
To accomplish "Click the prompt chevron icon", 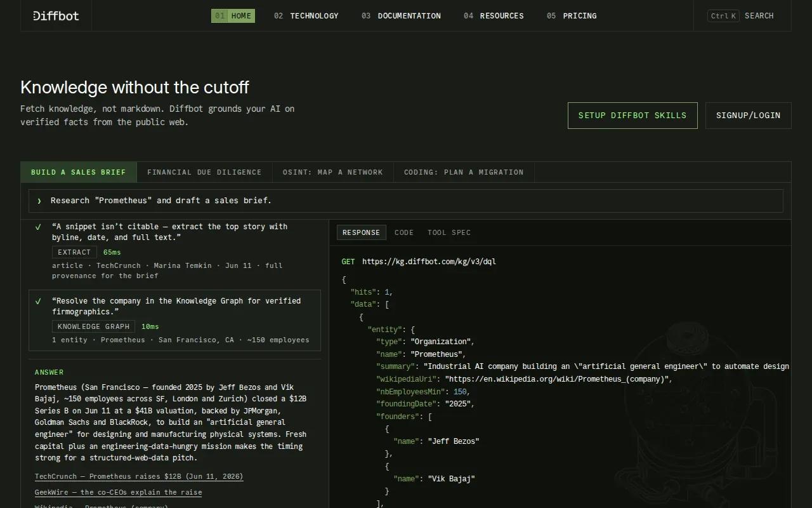I will pos(39,201).
